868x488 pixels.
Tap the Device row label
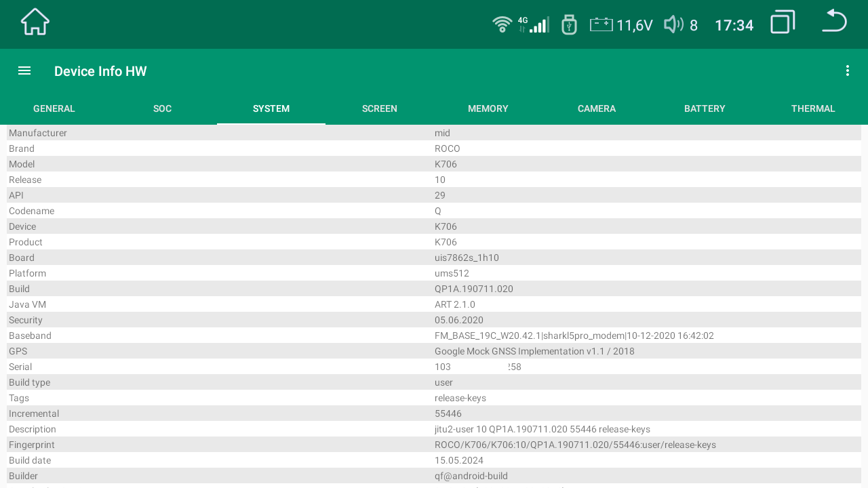[22, 226]
